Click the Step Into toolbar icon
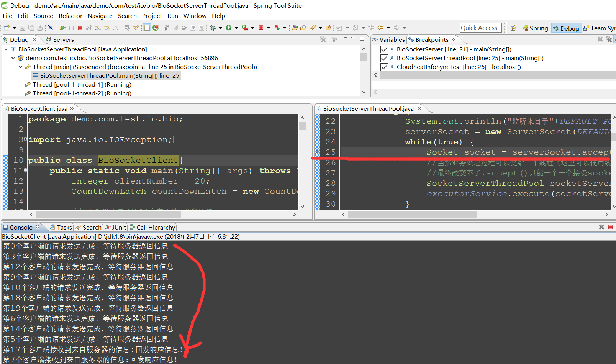This screenshot has height=364, width=616. coord(98,28)
